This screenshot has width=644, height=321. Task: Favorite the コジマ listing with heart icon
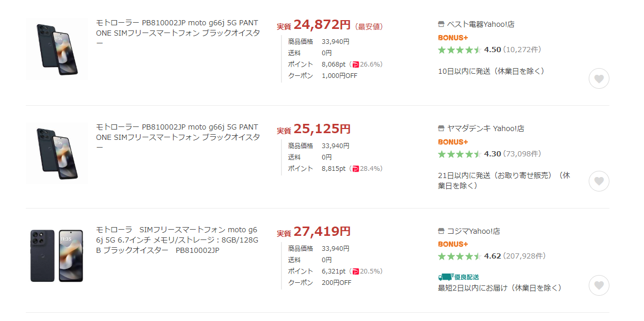coord(599,285)
